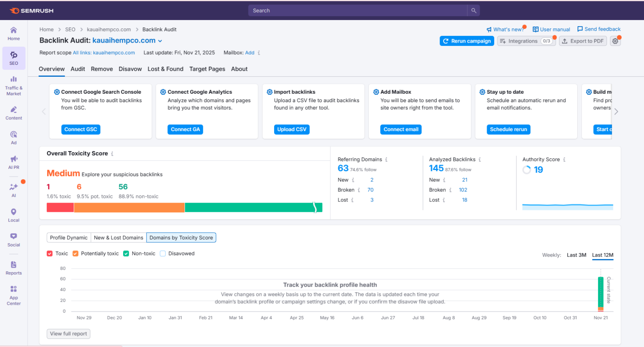Screen dimensions: 644x347
Task: Uncheck the Non-toxic checkbox
Action: (126, 254)
